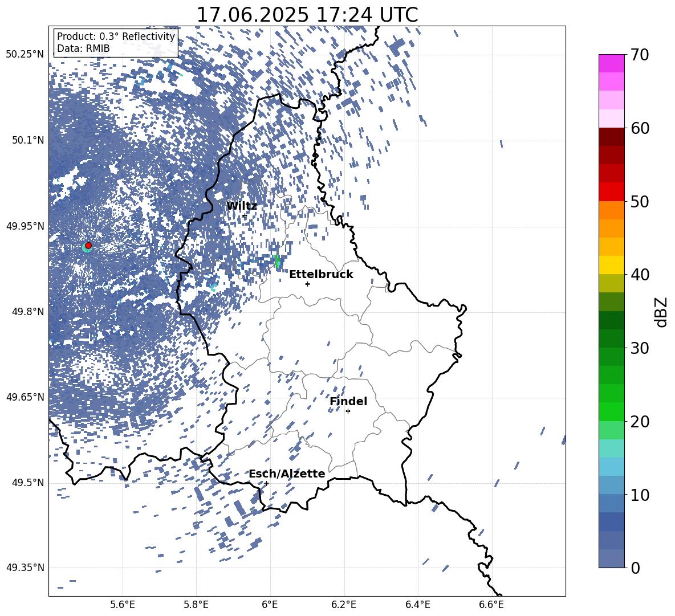Click the bright red colorbar segment near 50
The height and width of the screenshot is (616, 675).
tap(611, 192)
